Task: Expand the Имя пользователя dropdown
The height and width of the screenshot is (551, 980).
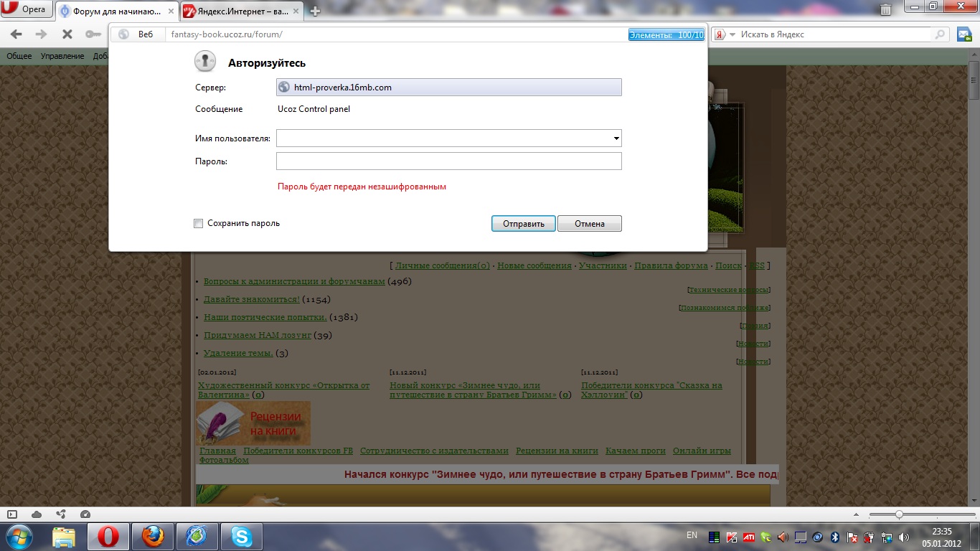Action: point(616,138)
